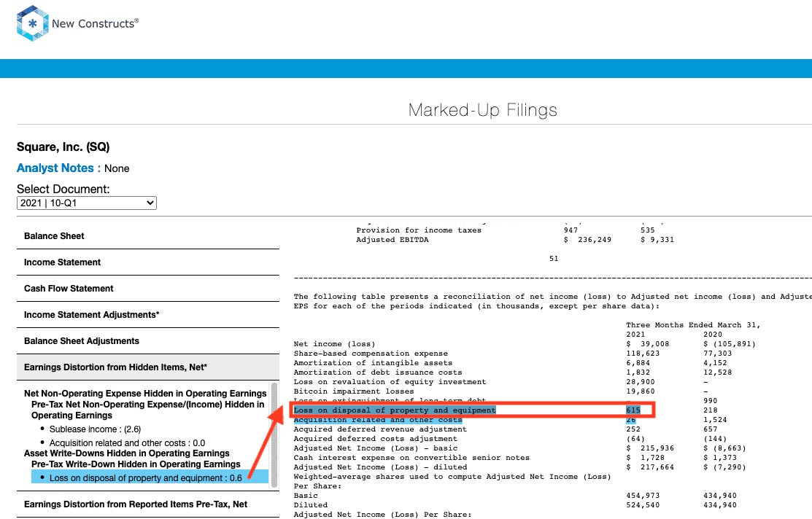Screen dimensions: 812x519
Task: Click Amortization of debt issuance costs row
Action: [378, 372]
